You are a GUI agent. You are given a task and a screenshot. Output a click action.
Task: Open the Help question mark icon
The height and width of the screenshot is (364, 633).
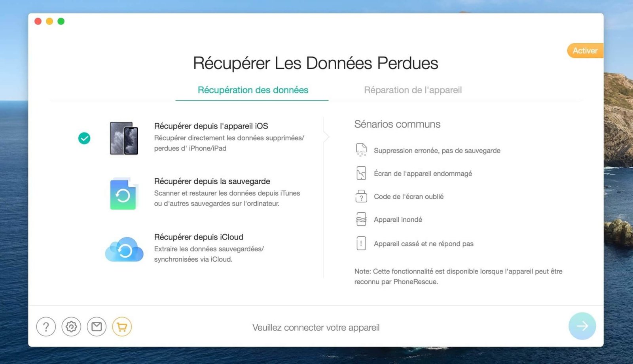pos(46,327)
